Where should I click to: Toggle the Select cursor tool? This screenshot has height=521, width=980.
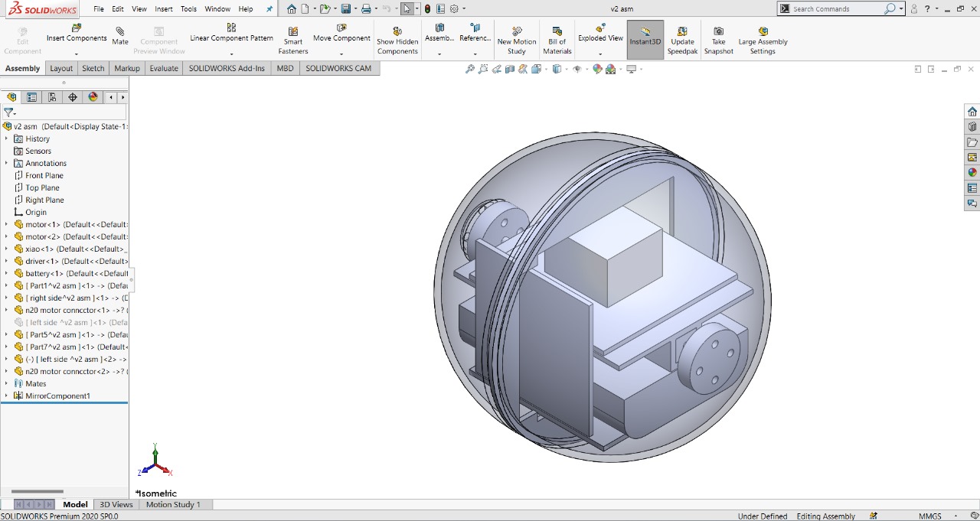click(407, 9)
